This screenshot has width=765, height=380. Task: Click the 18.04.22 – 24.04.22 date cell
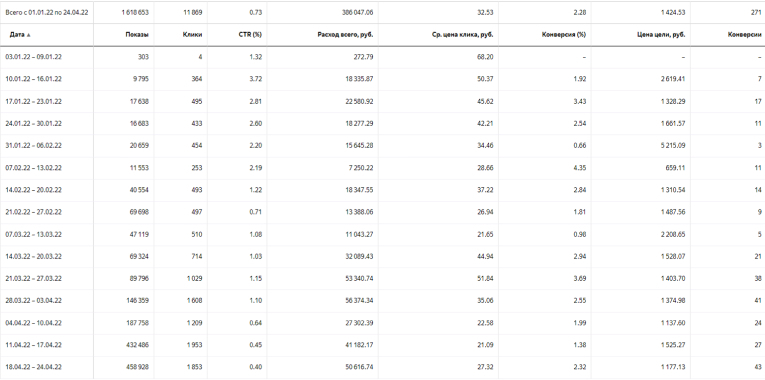click(x=34, y=367)
